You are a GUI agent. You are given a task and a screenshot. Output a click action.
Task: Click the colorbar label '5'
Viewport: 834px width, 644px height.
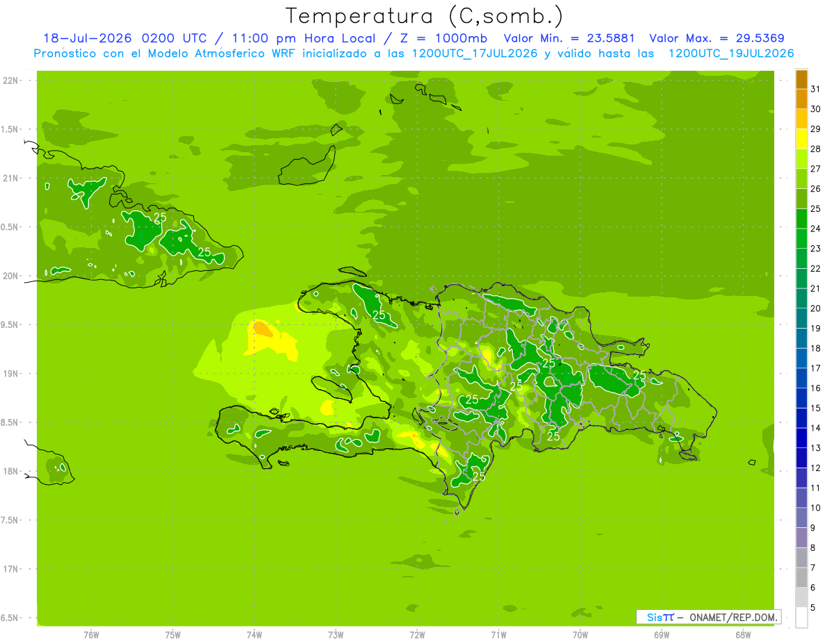[812, 607]
